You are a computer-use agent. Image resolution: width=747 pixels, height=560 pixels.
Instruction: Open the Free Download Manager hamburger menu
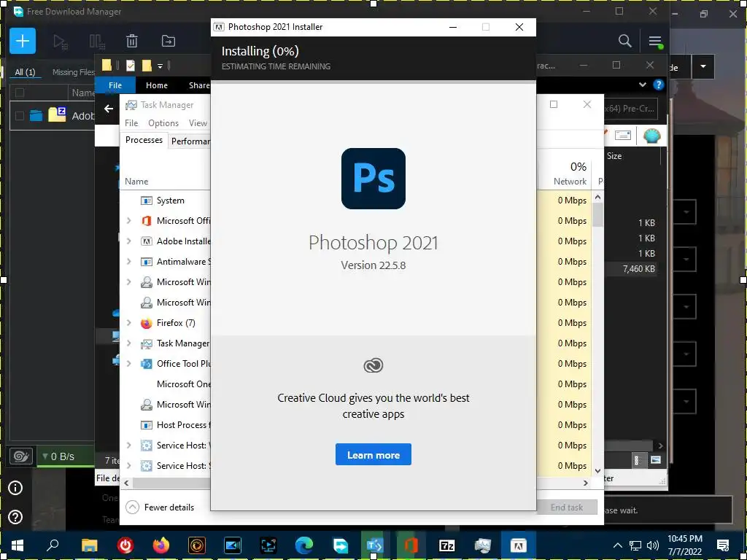click(656, 42)
